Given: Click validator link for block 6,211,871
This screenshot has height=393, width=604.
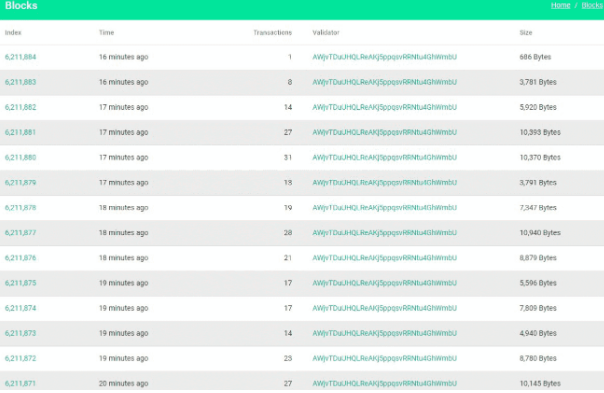Looking at the screenshot, I should click(384, 383).
